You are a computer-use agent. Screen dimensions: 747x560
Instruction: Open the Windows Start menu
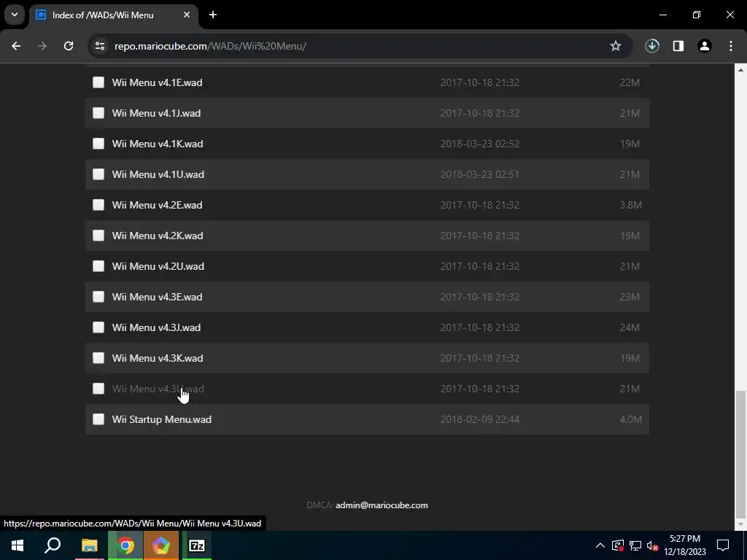pyautogui.click(x=18, y=545)
